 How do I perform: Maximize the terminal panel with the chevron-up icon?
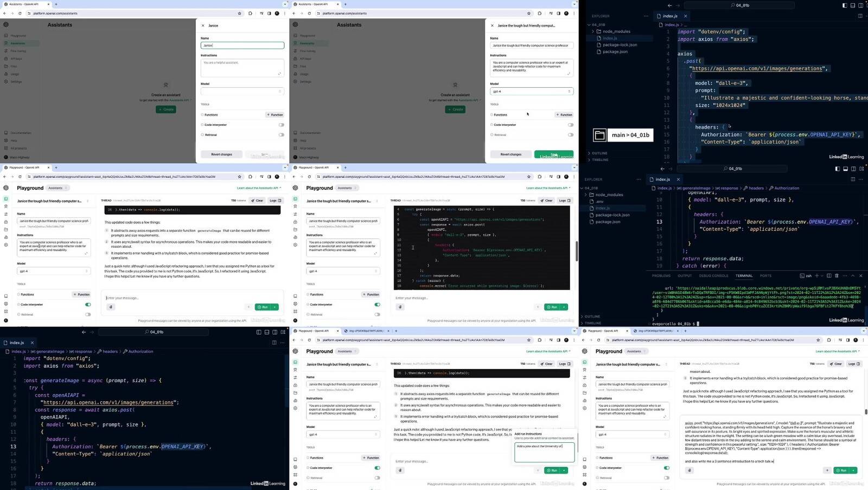click(x=853, y=275)
